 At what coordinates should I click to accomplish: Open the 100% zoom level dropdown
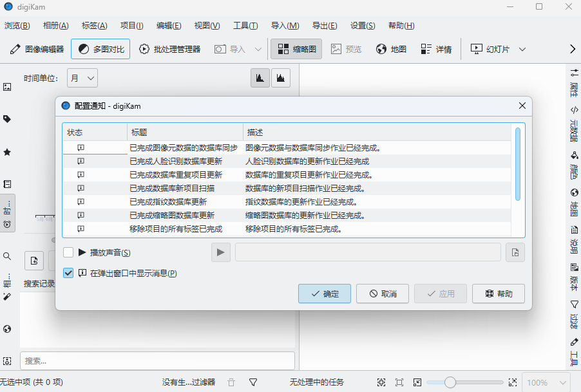[545, 382]
